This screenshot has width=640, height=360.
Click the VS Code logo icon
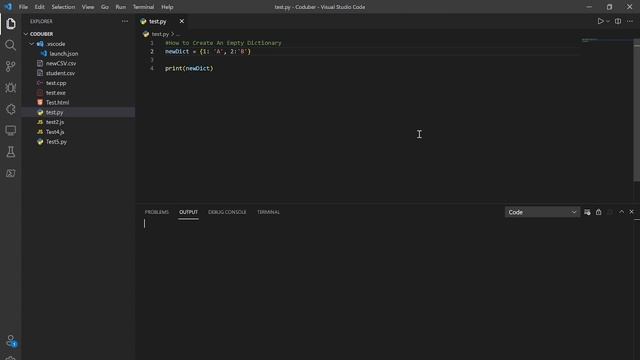click(8, 7)
